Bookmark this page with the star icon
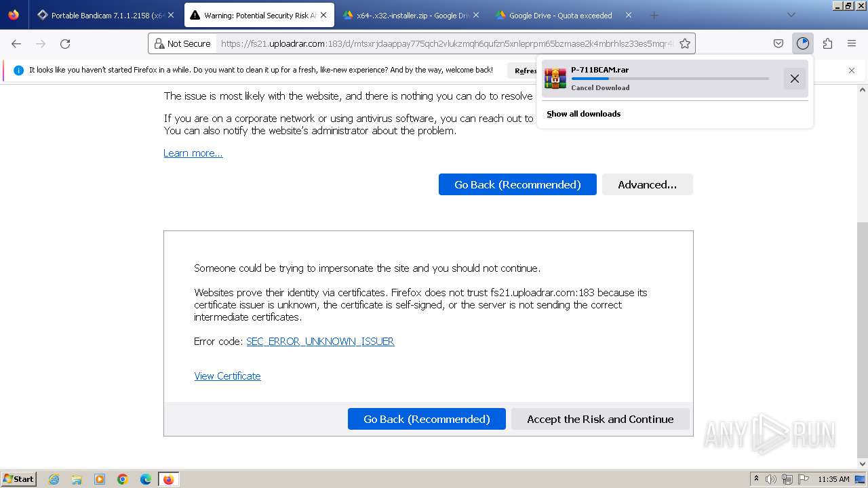The width and height of the screenshot is (868, 488). point(685,43)
